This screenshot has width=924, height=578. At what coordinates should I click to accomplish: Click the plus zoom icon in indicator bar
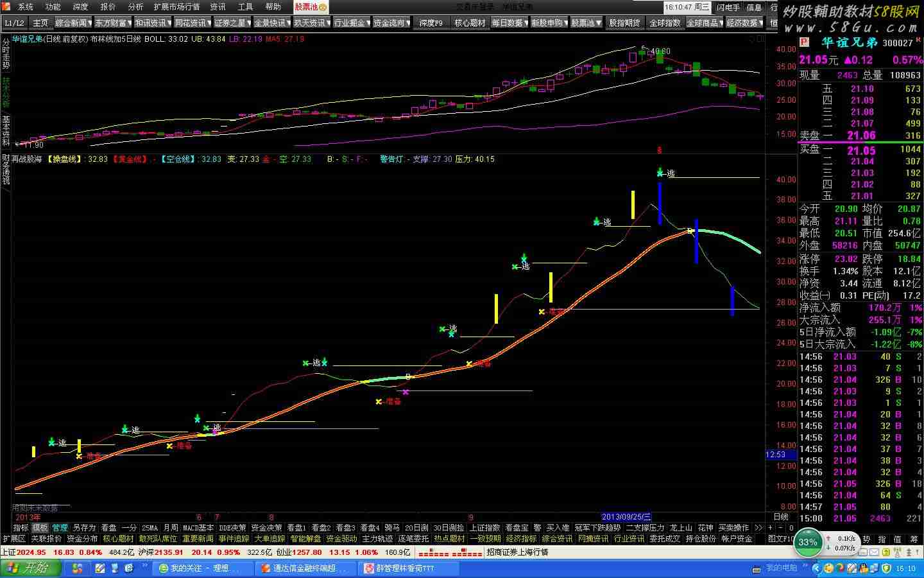[770, 528]
